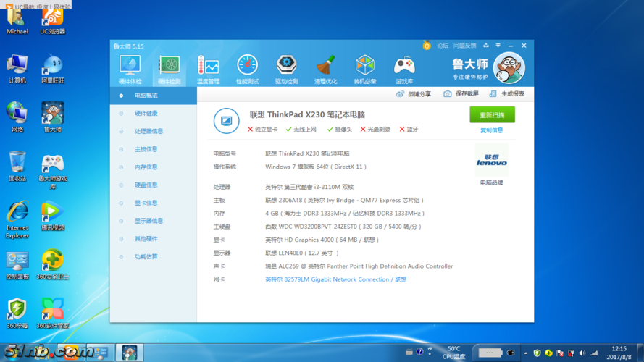
Task: Open 360安全卫士 desktop shortcut
Action: point(53,266)
